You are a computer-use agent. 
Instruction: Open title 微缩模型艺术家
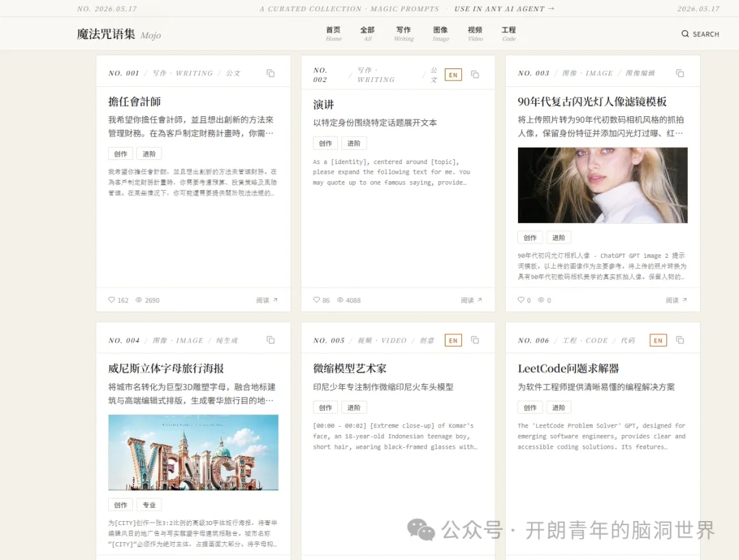point(350,369)
